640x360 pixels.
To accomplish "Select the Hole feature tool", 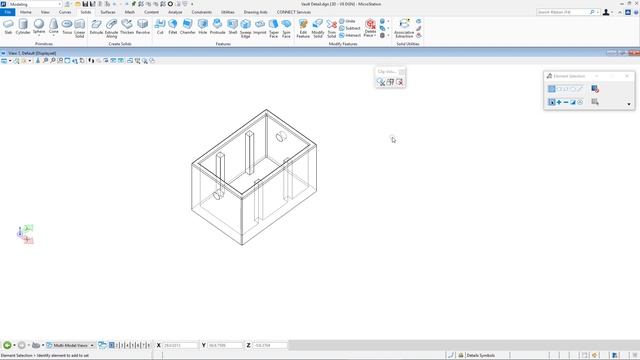I will coord(203,27).
